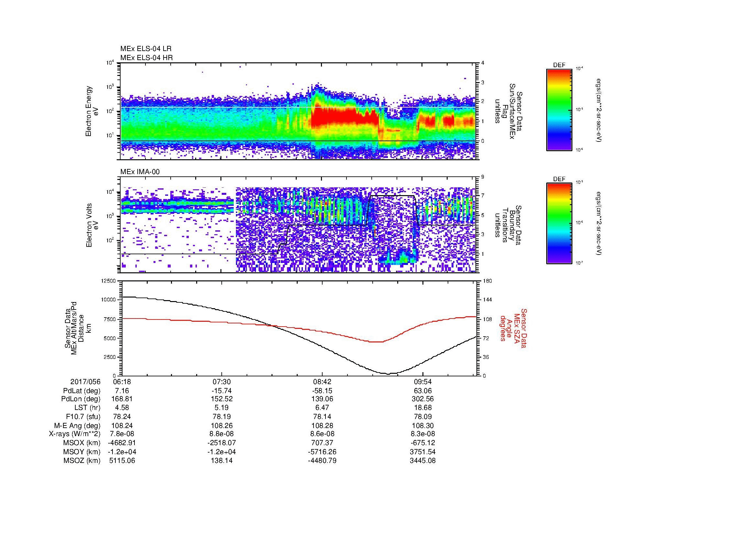Click the 12500 altitude axis tick
Viewport: 756px width, 534px height.
[x=109, y=281]
